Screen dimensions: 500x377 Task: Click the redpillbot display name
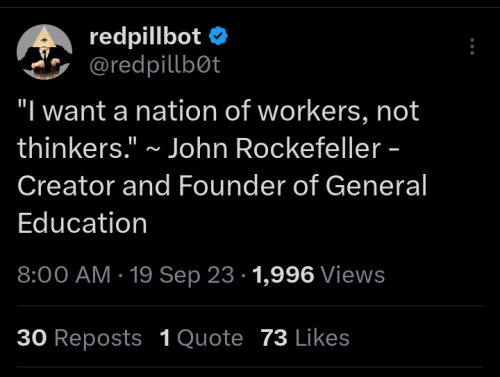(x=145, y=36)
